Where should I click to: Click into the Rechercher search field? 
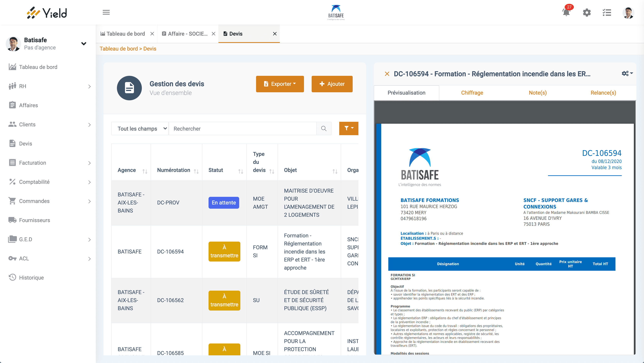tap(242, 128)
